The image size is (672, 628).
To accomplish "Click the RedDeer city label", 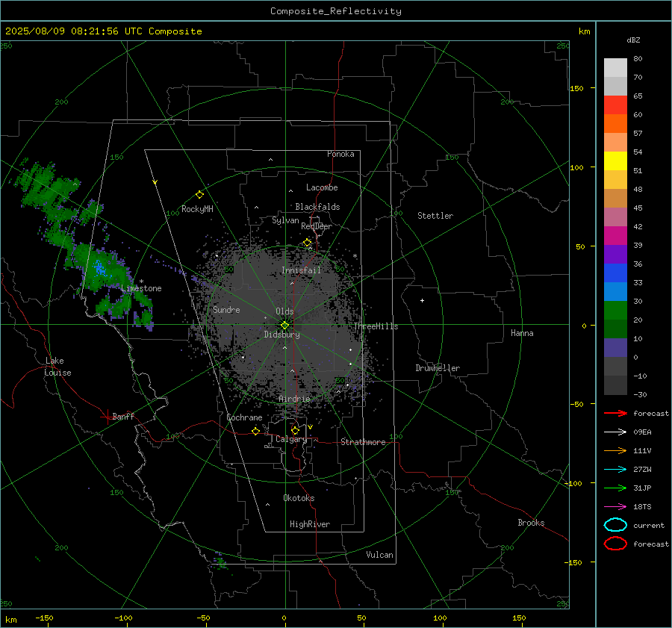I will click(317, 226).
